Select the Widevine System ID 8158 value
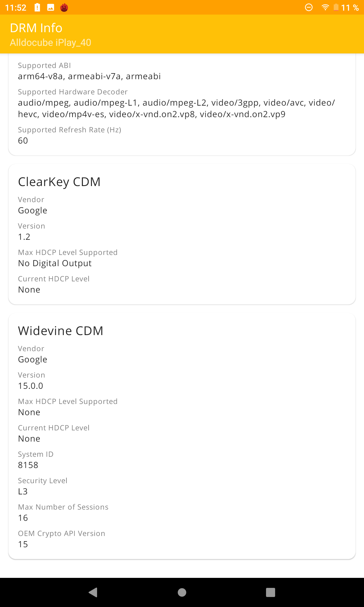Image resolution: width=364 pixels, height=607 pixels. (x=28, y=465)
